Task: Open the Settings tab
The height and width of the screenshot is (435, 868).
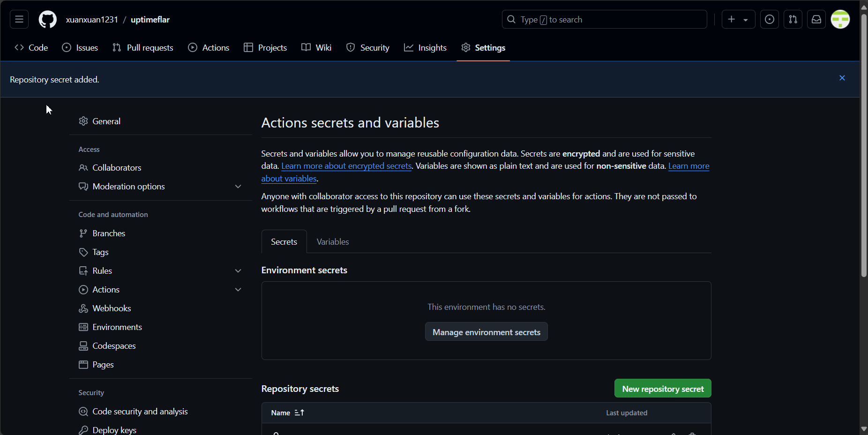Action: [483, 47]
